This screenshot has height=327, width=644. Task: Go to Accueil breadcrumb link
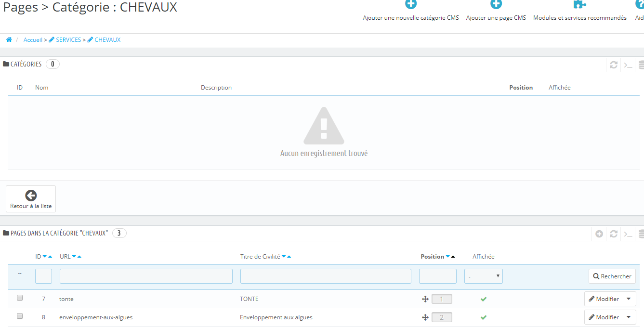[33, 40]
